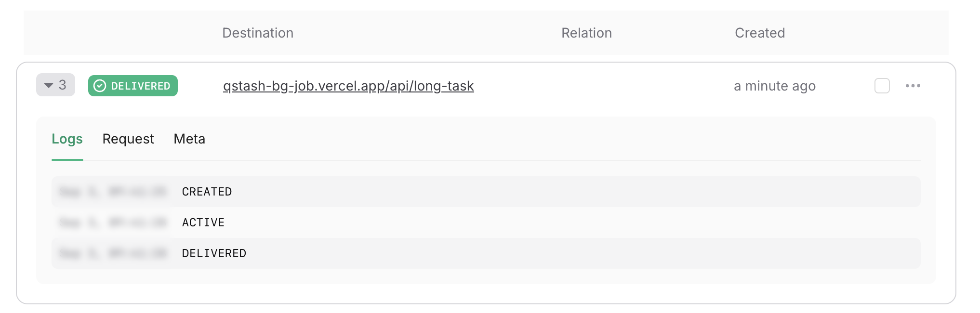The width and height of the screenshot is (980, 313).
Task: Open the three-dots more options menu
Action: point(913,86)
